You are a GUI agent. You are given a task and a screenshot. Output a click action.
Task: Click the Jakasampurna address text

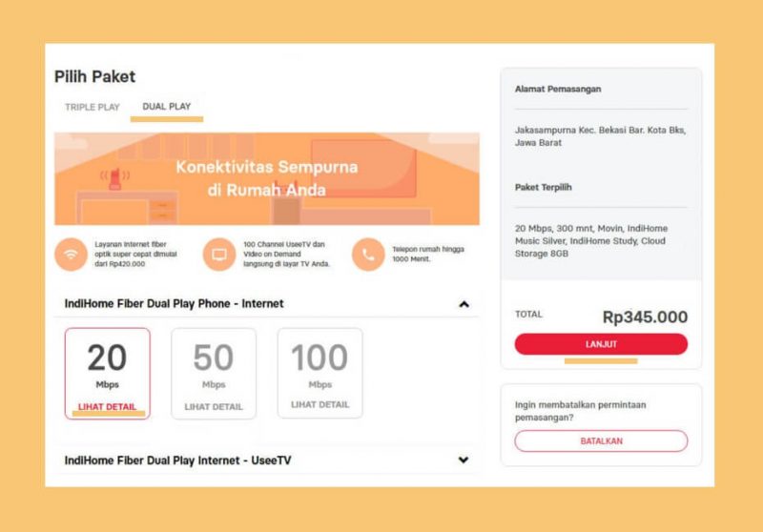coord(601,136)
